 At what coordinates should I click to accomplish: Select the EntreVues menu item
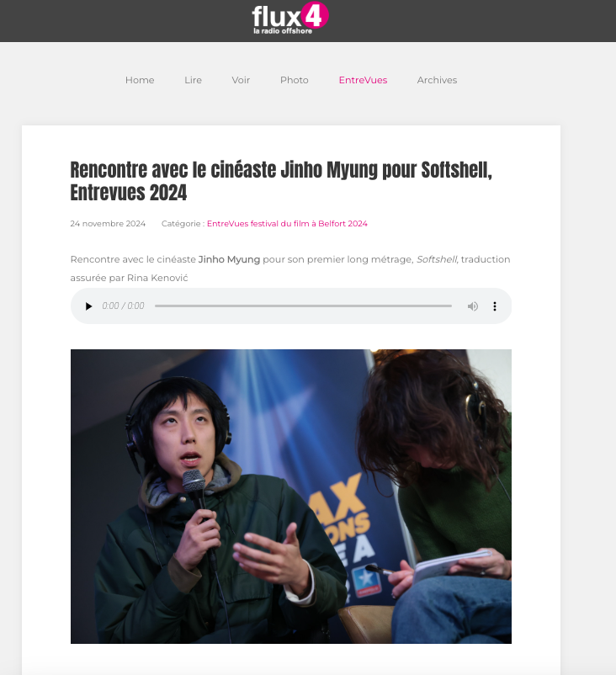[x=363, y=80]
